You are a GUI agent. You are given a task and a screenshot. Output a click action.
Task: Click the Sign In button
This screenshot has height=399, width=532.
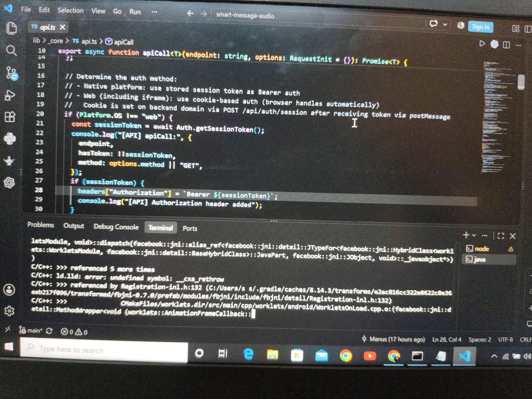tap(480, 27)
